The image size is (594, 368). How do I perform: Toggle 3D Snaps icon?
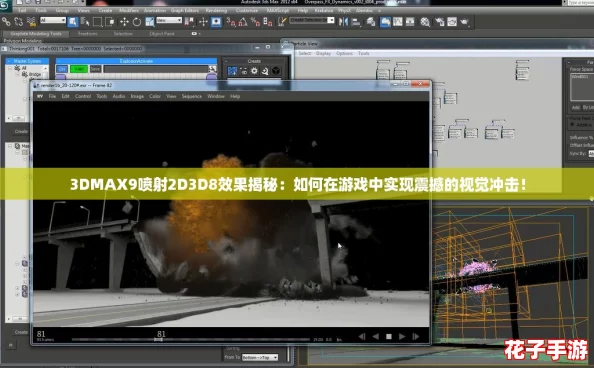click(x=231, y=22)
